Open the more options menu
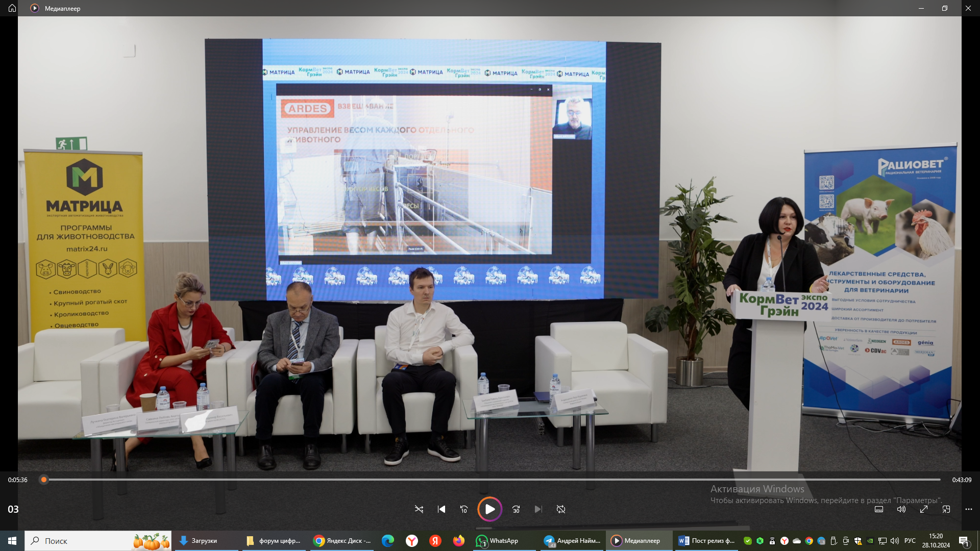Image resolution: width=980 pixels, height=551 pixels. 969,509
